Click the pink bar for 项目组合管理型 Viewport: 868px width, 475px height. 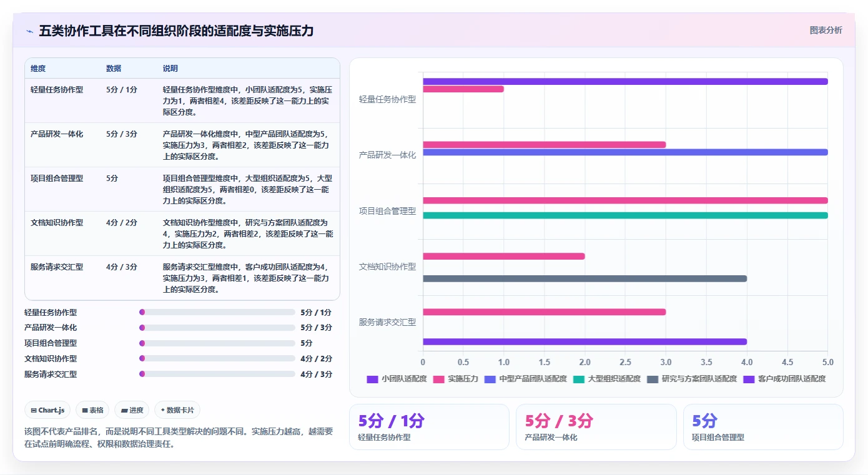pos(625,200)
